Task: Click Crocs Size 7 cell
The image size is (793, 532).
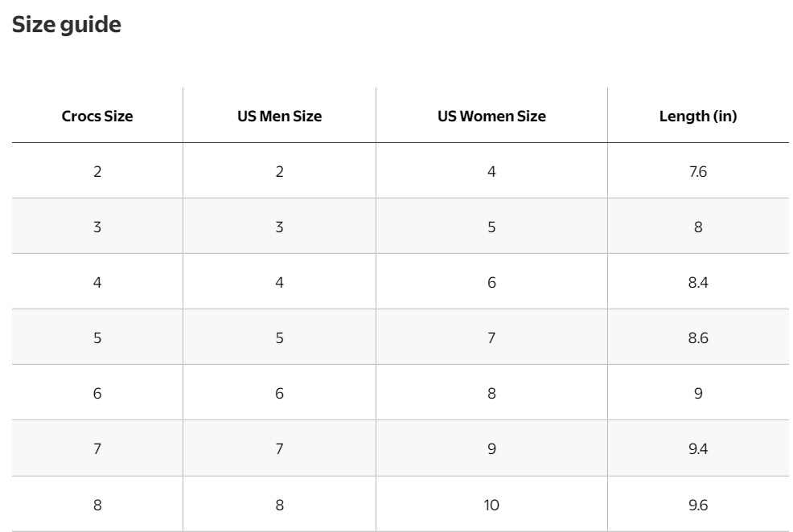Action: [x=97, y=448]
